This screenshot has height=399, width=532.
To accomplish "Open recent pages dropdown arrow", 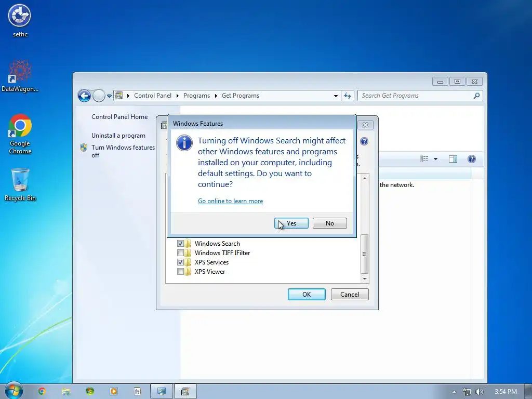I will (x=109, y=96).
